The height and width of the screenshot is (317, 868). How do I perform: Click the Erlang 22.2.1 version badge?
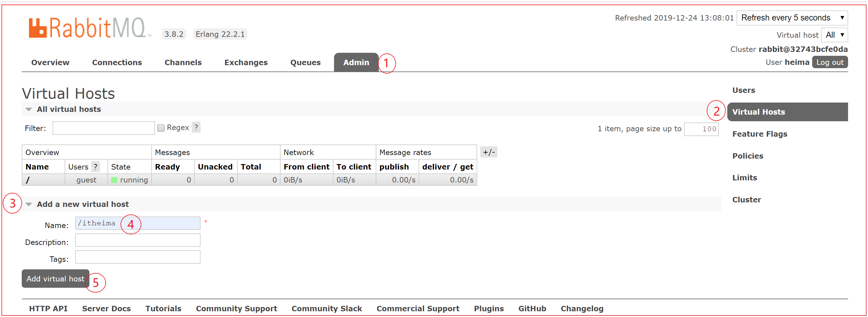(220, 34)
